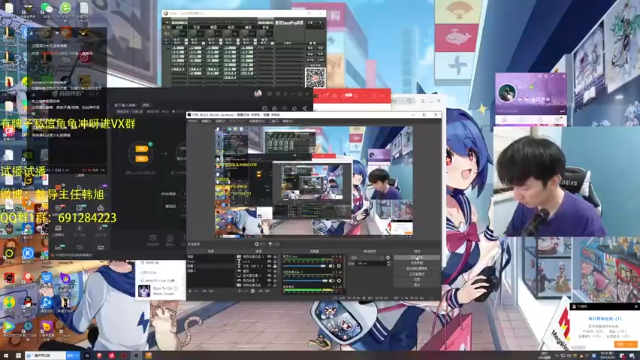Lock the top source in OBS Sources list
640x360 pixels.
[x=275, y=257]
